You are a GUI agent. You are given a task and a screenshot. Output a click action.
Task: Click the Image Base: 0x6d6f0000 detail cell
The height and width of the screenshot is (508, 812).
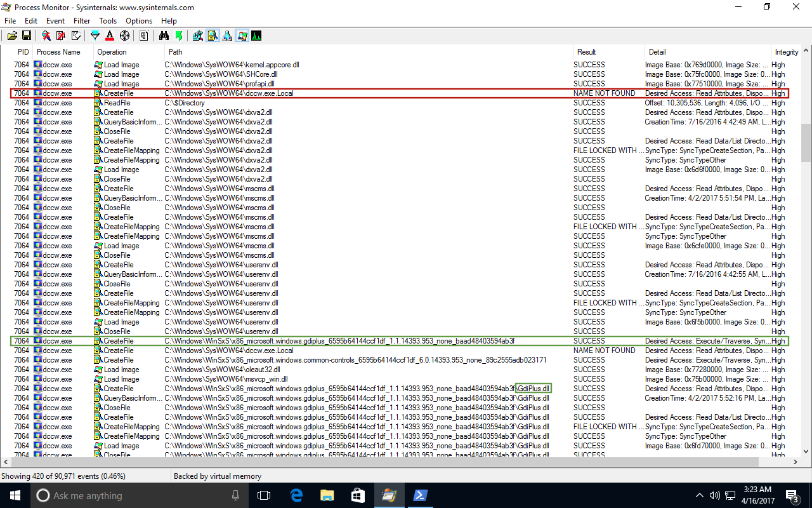[x=707, y=170]
